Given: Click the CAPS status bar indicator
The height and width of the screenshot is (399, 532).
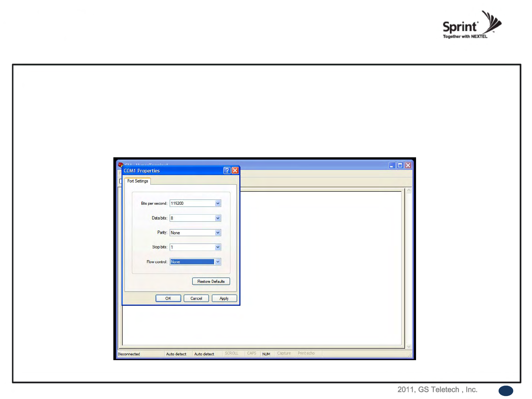Looking at the screenshot, I should pos(252,353).
